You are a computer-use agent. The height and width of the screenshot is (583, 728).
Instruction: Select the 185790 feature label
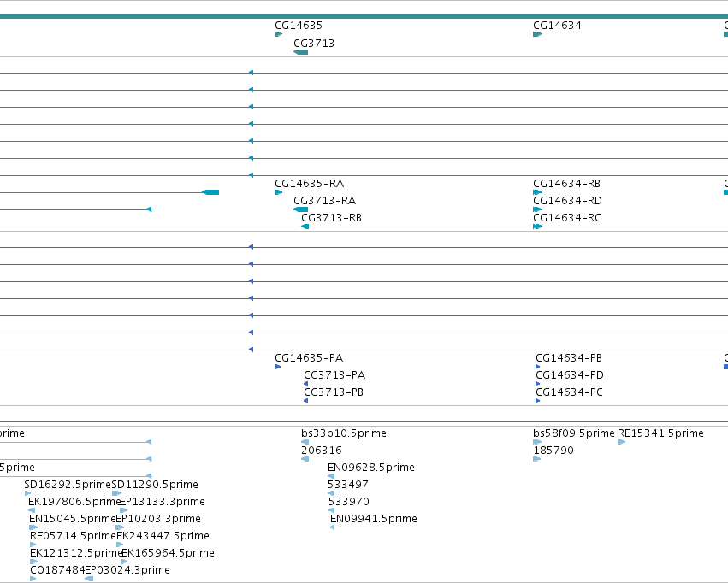(x=553, y=450)
